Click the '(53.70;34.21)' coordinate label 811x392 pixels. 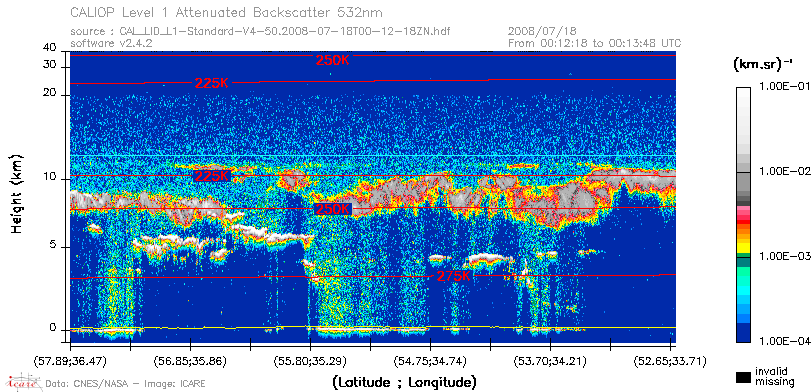(550, 361)
